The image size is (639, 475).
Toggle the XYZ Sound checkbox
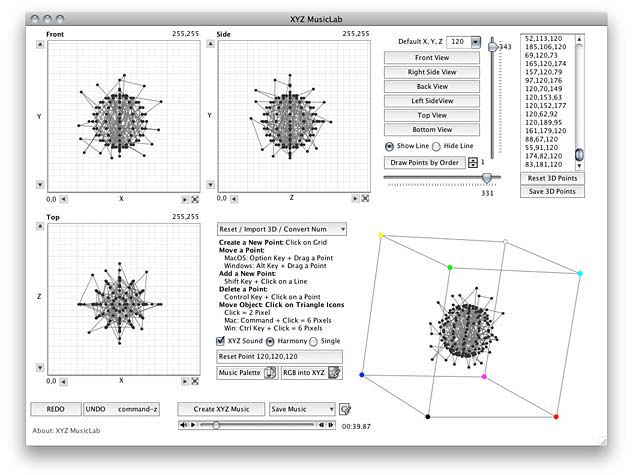click(220, 341)
